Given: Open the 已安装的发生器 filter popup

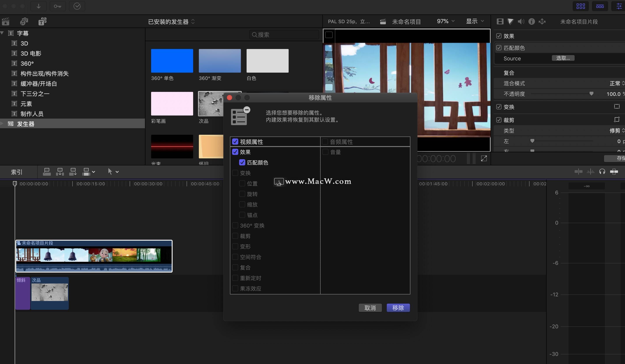Looking at the screenshot, I should click(171, 22).
